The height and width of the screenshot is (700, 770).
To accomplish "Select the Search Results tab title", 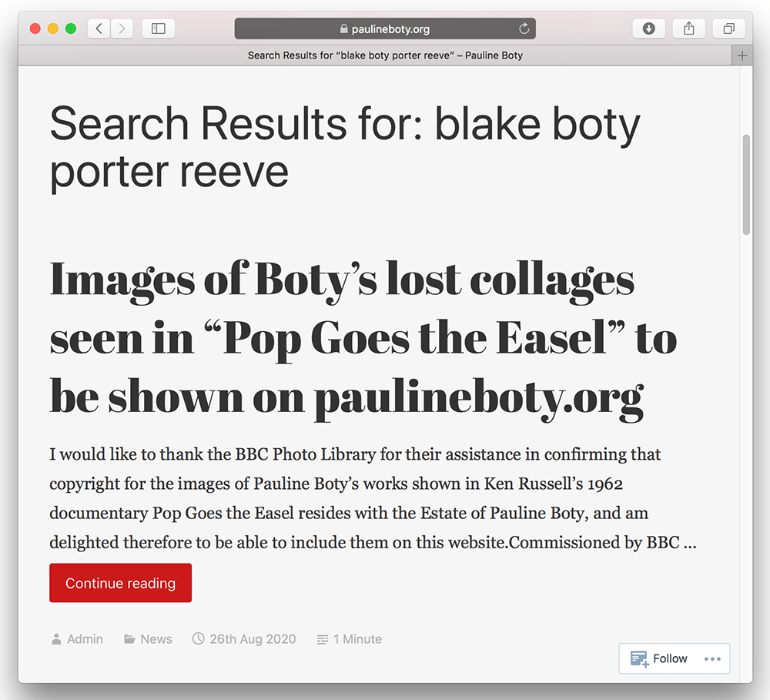I will (385, 55).
